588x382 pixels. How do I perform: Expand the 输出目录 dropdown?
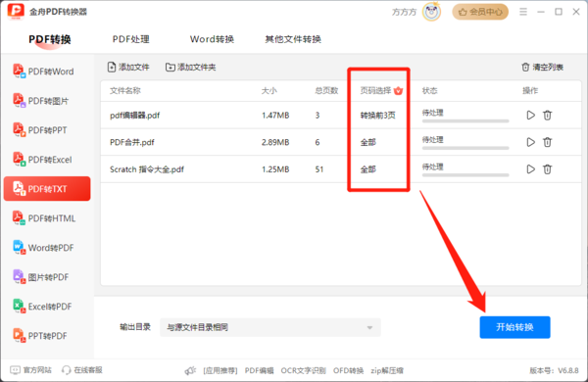tap(270, 327)
